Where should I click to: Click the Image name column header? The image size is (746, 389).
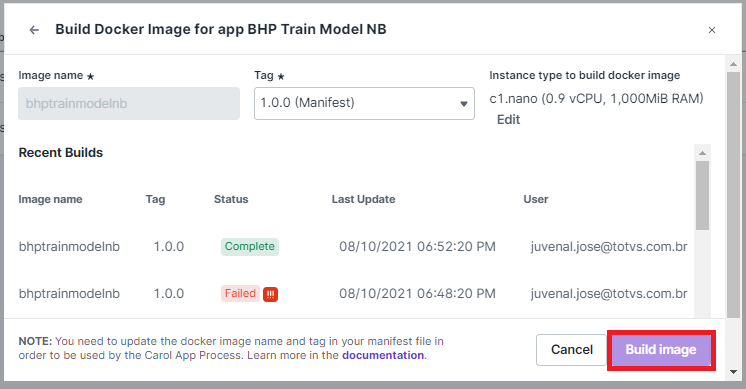(50, 199)
